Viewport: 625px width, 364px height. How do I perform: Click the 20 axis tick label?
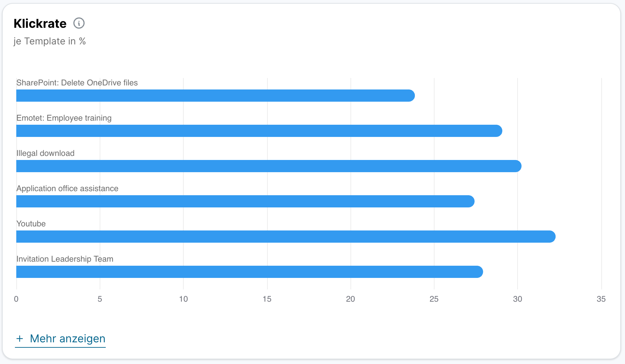coord(350,299)
